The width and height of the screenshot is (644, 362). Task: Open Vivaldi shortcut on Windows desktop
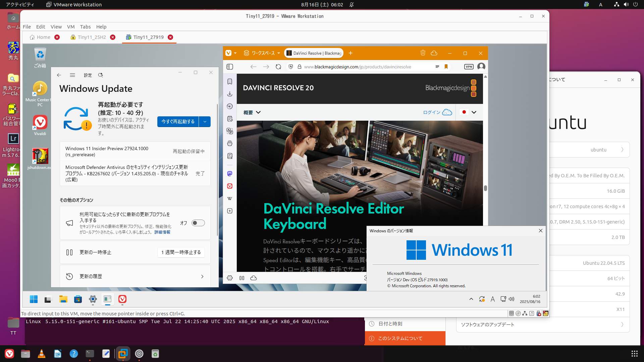pos(40,125)
